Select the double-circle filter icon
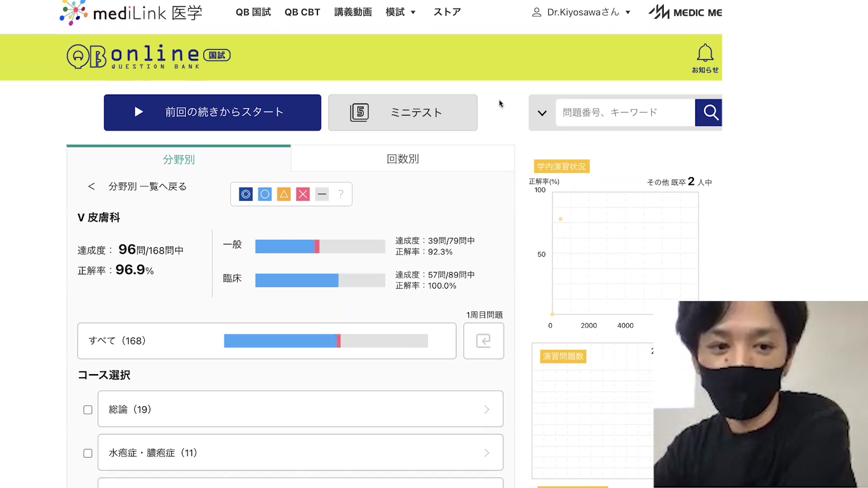 (x=245, y=194)
